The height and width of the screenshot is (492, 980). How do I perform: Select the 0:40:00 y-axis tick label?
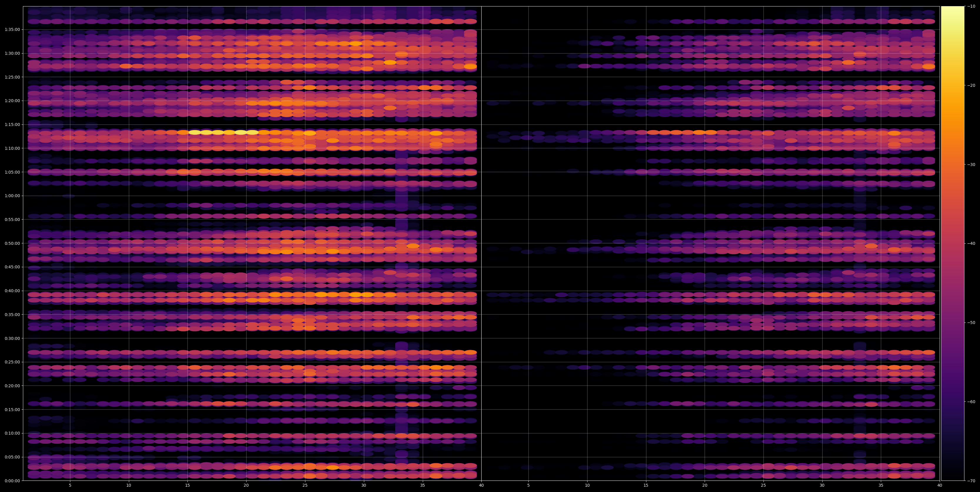pyautogui.click(x=12, y=291)
